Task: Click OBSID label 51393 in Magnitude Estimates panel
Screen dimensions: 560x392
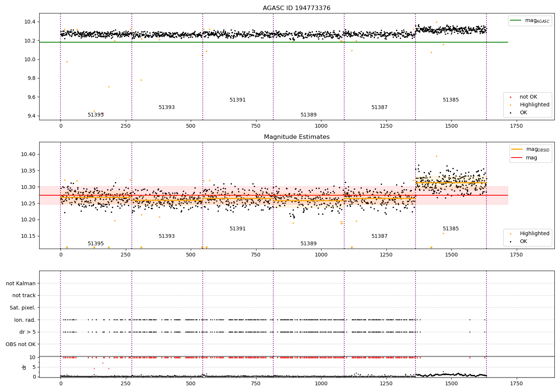Action: 167,236
